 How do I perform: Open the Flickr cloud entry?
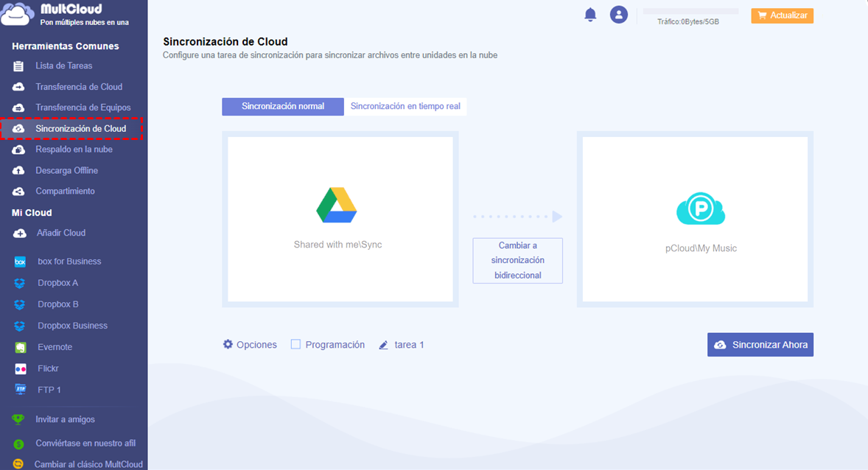[x=48, y=368]
